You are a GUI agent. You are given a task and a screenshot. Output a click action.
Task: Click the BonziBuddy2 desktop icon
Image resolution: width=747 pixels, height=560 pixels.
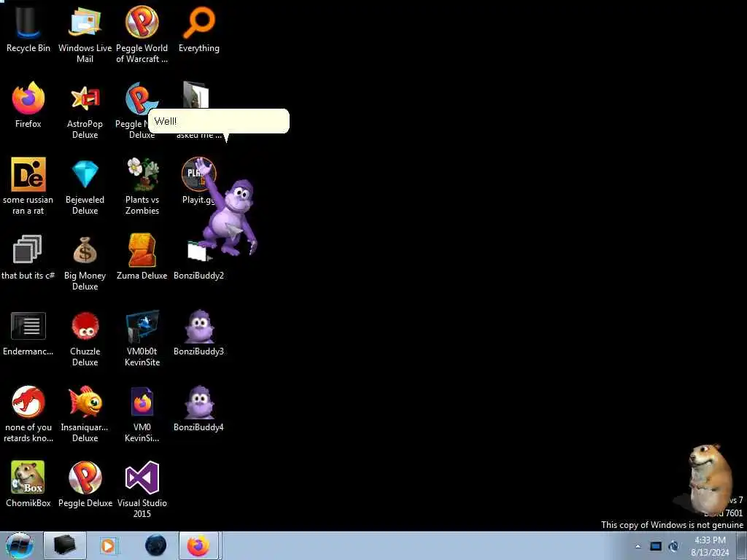tap(198, 260)
